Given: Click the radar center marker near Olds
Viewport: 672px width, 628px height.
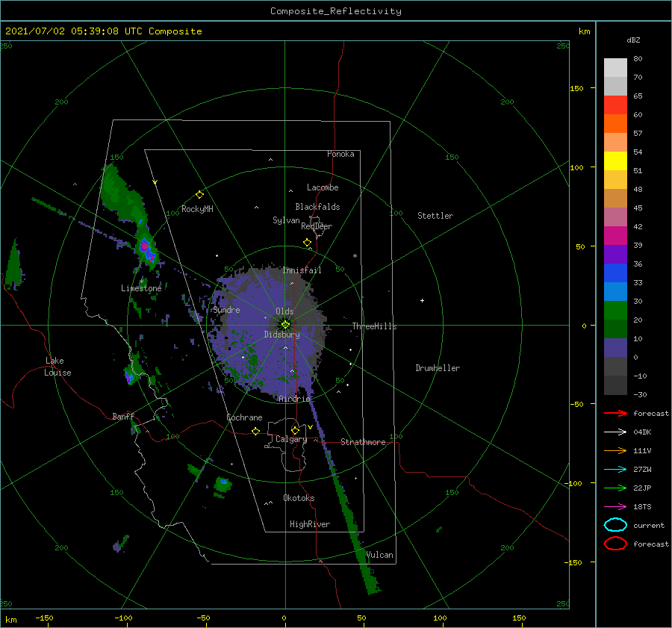Looking at the screenshot, I should tap(285, 325).
